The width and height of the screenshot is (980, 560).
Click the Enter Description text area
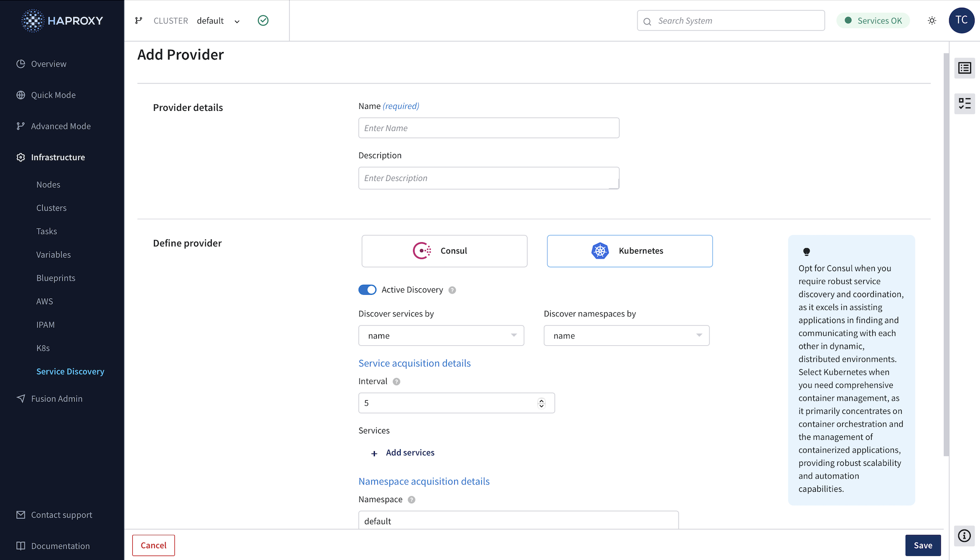click(x=489, y=178)
